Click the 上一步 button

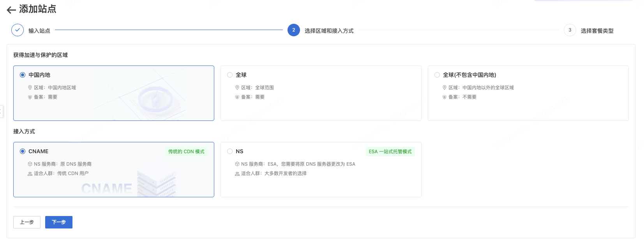pos(27,222)
